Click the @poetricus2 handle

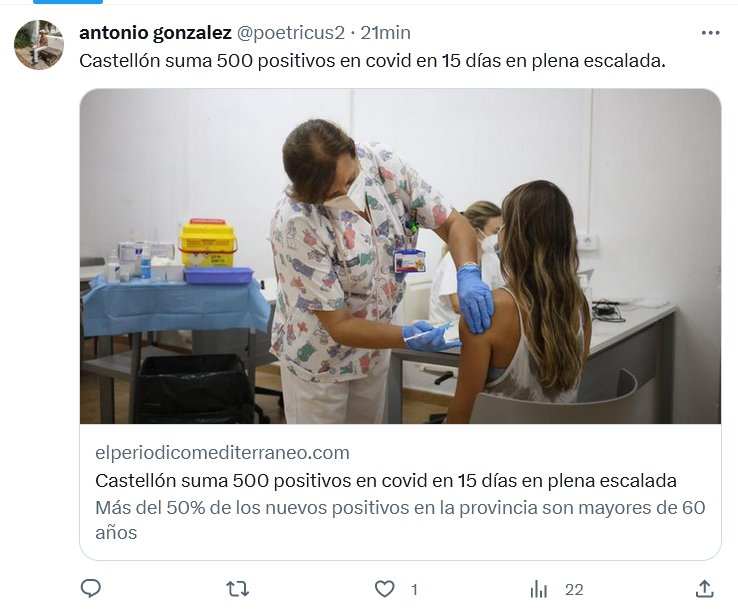[x=290, y=33]
